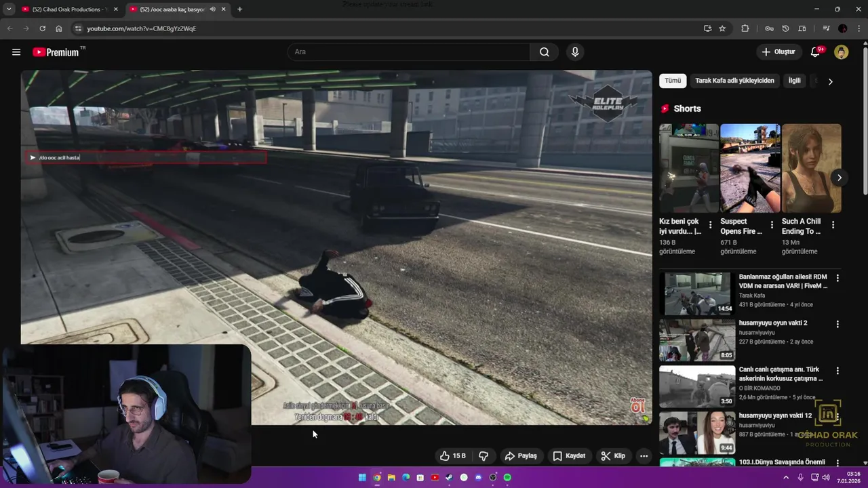This screenshot has width=868, height=488.
Task: Open the 'Suspect Opens Fire' short thumbnail
Action: [750, 168]
